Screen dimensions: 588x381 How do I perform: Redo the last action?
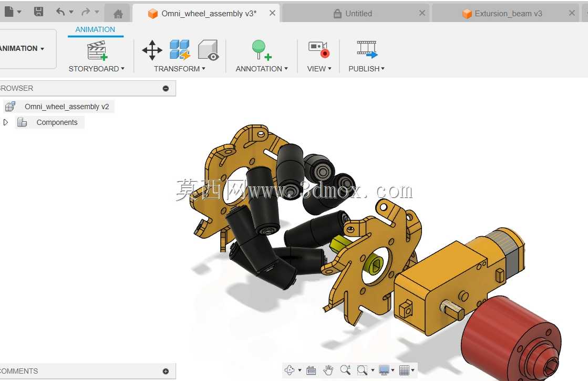click(x=86, y=12)
